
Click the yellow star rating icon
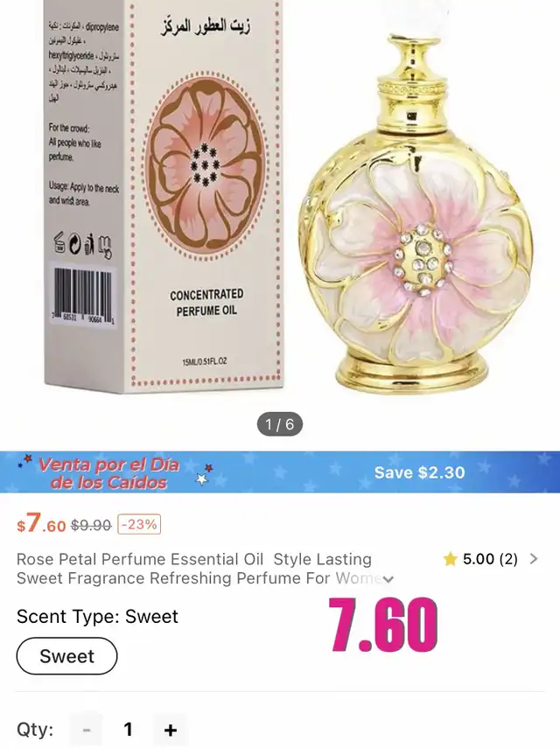[450, 559]
